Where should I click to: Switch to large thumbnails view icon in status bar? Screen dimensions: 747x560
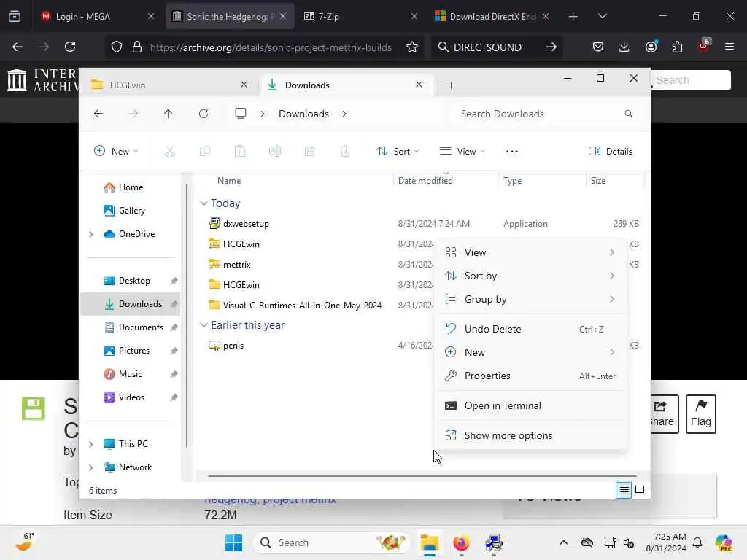[640, 490]
